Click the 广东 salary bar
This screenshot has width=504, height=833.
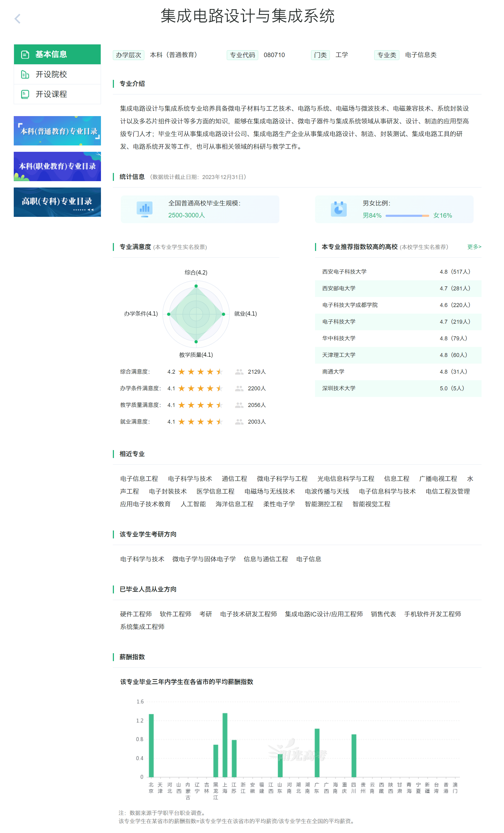coord(317,753)
